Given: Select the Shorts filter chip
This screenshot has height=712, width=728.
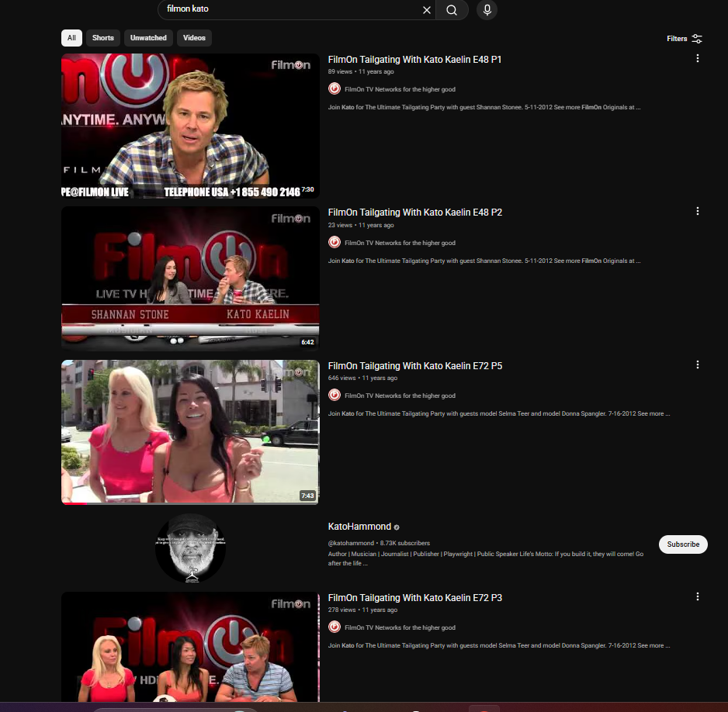Looking at the screenshot, I should (x=102, y=38).
